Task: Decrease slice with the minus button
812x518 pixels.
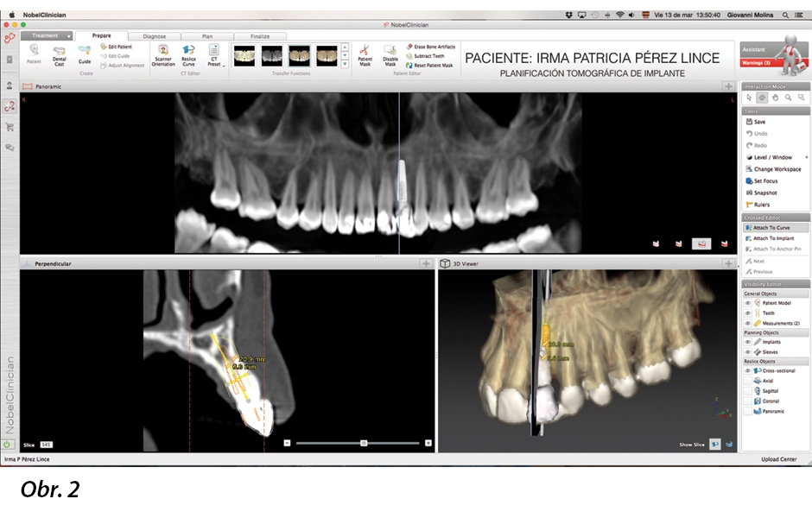Action: pyautogui.click(x=287, y=443)
